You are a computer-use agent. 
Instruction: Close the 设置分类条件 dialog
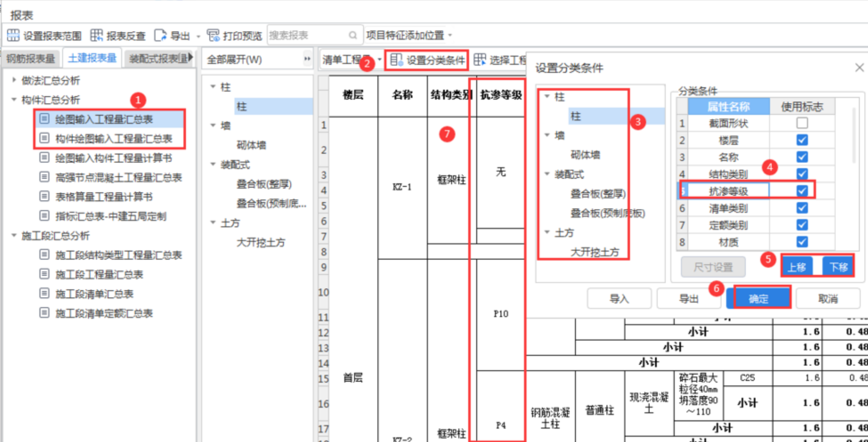pyautogui.click(x=859, y=68)
